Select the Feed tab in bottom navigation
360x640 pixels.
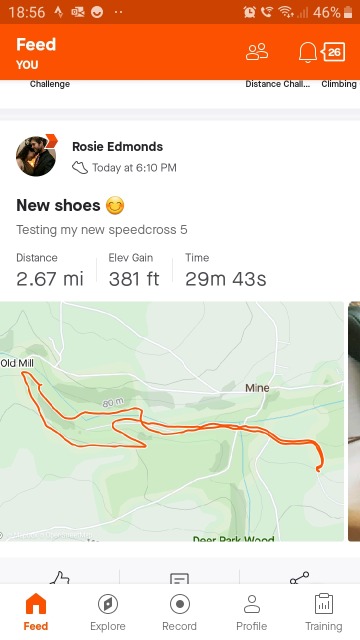pos(36,612)
